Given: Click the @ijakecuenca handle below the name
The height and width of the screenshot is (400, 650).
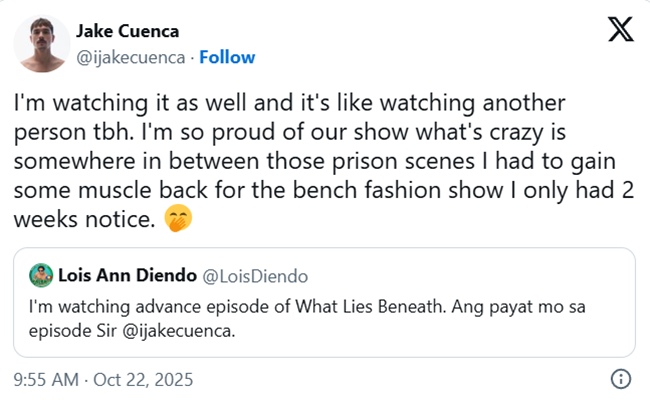Looking at the screenshot, I should (130, 57).
